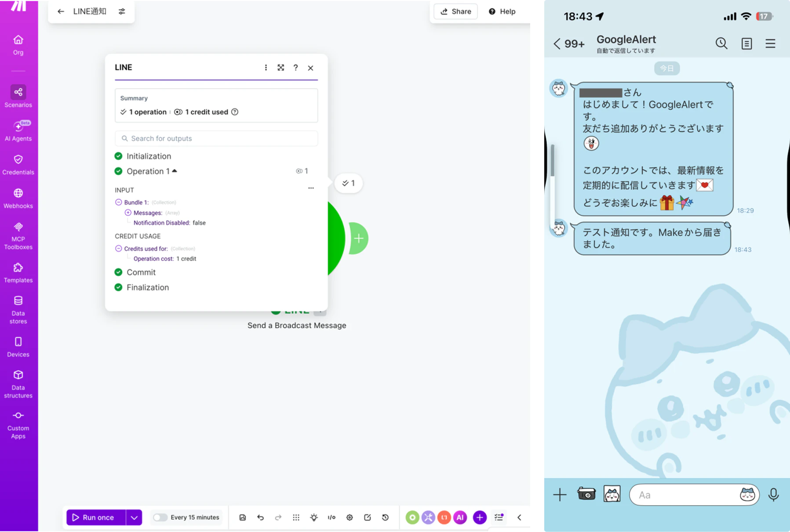Open Data structures in the sidebar
The width and height of the screenshot is (790, 532).
(18, 384)
